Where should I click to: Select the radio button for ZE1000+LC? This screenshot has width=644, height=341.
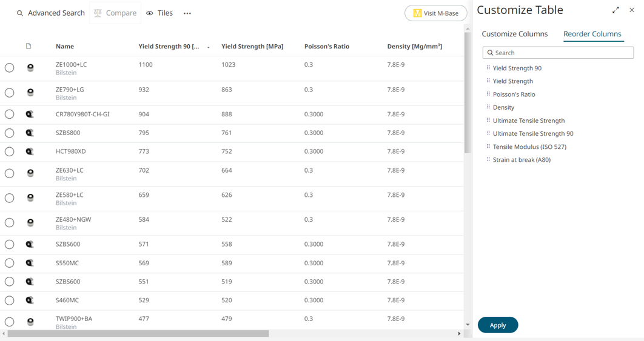(x=10, y=68)
